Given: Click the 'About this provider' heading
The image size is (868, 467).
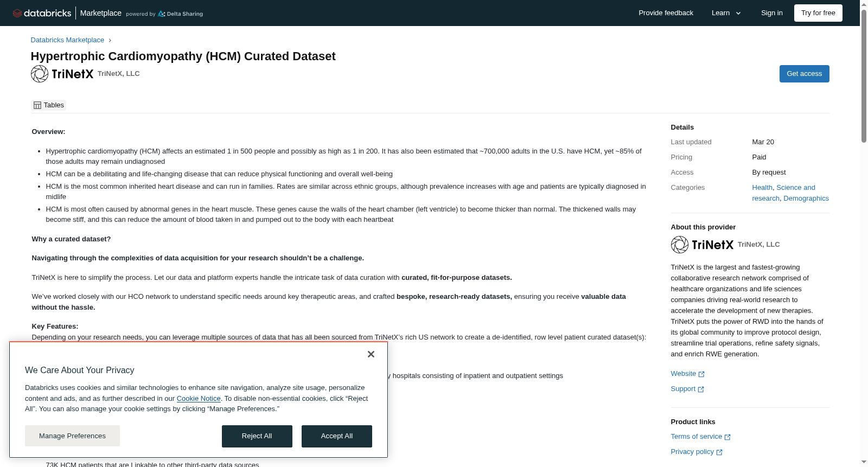Looking at the screenshot, I should [x=703, y=227].
